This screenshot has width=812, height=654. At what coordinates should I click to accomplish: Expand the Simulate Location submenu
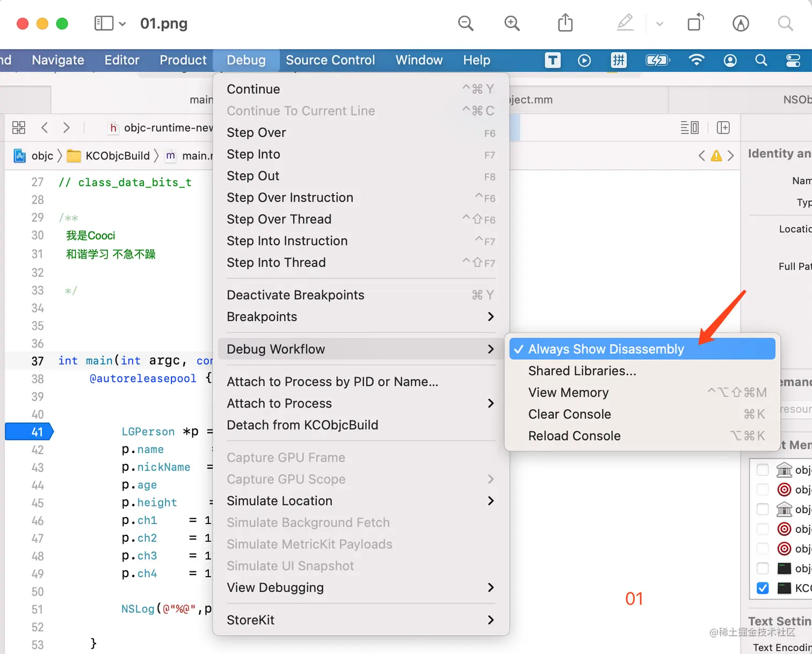point(361,501)
